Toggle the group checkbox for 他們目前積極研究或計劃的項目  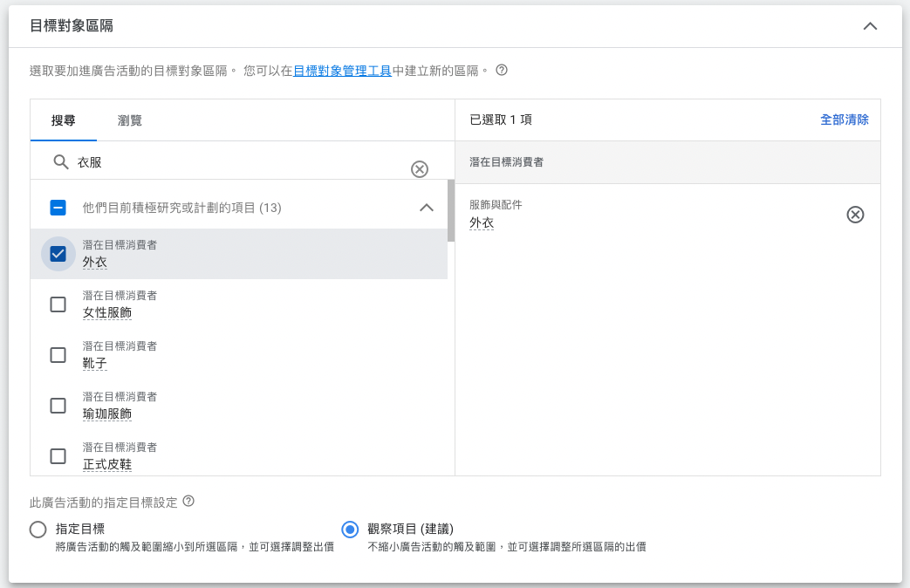[x=58, y=208]
